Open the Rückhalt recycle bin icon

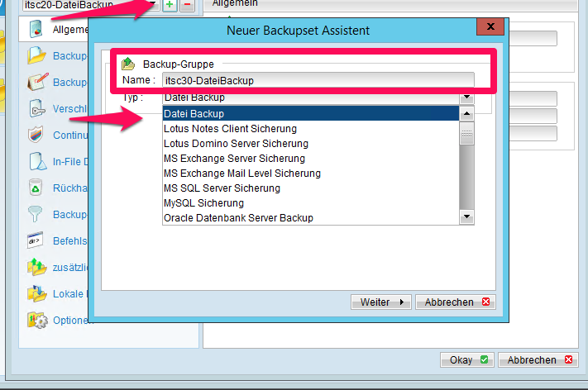click(36, 188)
